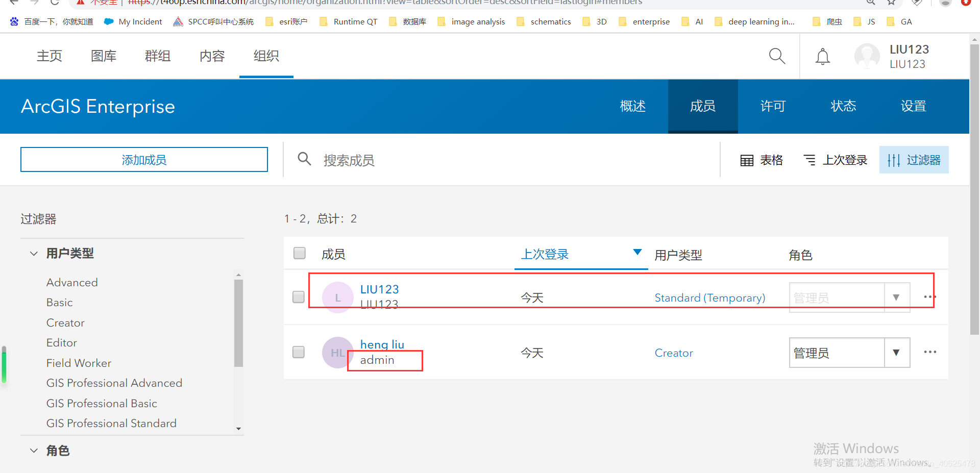Screen dimensions: 980x473
Task: Go to the 图库 nav tab
Action: 104,56
